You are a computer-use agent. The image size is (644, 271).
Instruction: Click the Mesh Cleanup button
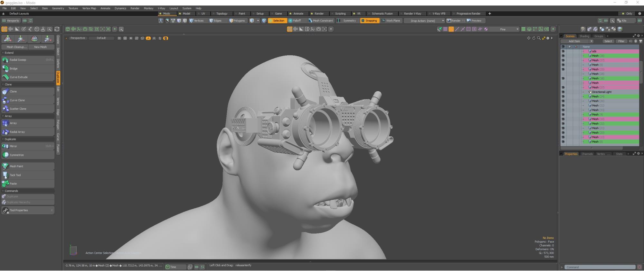pyautogui.click(x=15, y=47)
